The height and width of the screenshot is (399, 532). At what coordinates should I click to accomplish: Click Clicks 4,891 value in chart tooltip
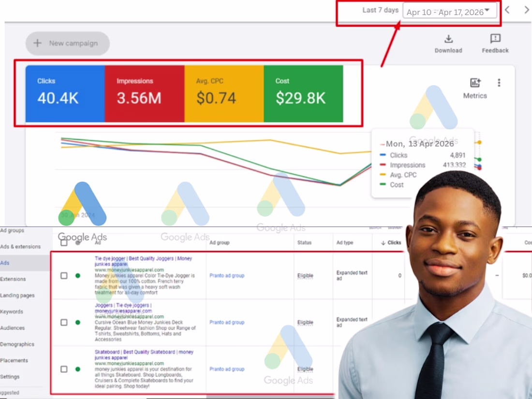coord(458,155)
